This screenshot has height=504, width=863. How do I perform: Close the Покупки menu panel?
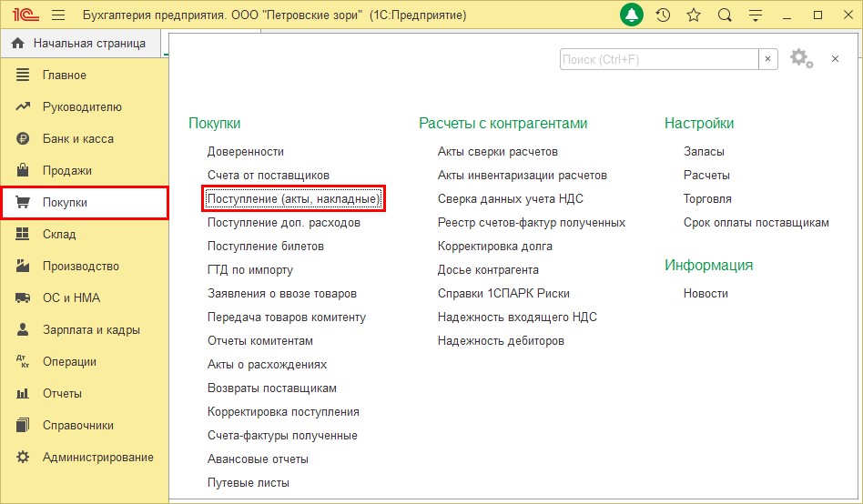pyautogui.click(x=835, y=59)
